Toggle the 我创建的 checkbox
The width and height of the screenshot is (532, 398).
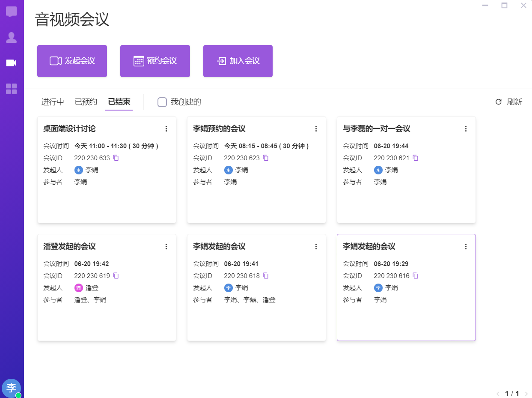162,102
